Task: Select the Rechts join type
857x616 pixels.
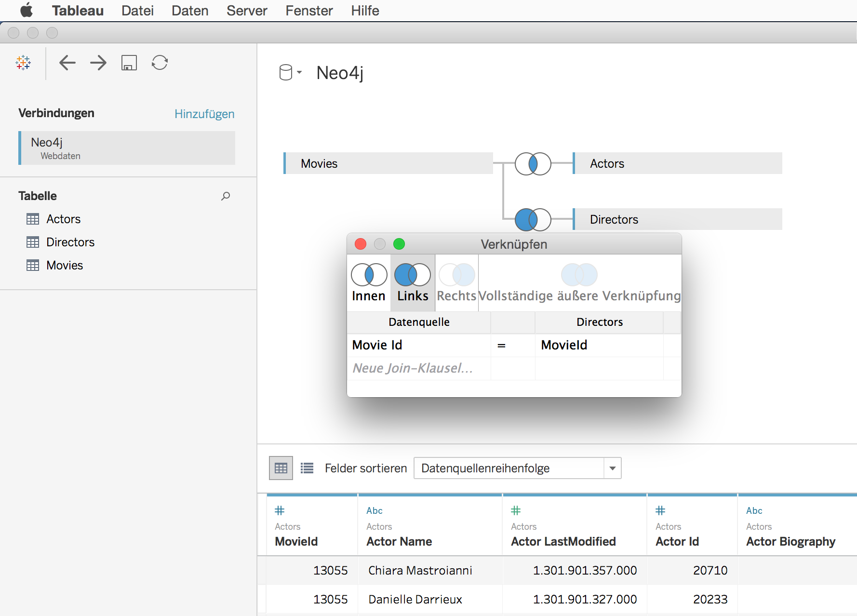Action: (456, 283)
